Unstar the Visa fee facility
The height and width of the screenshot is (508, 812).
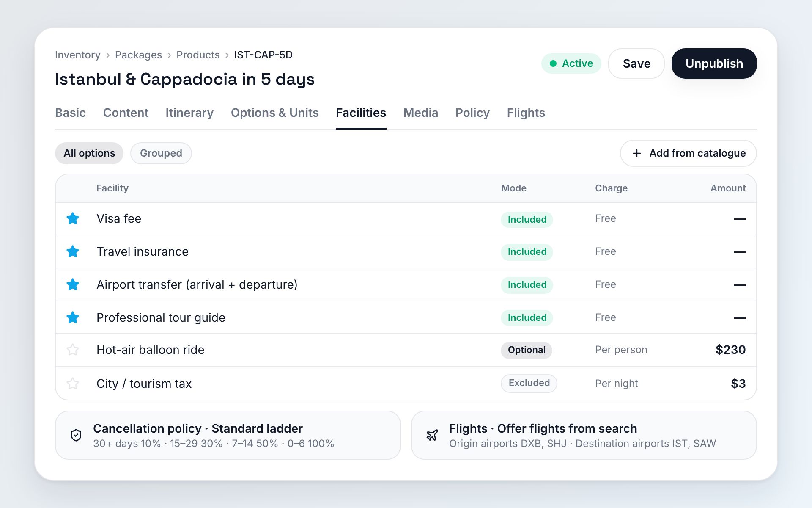pyautogui.click(x=73, y=218)
